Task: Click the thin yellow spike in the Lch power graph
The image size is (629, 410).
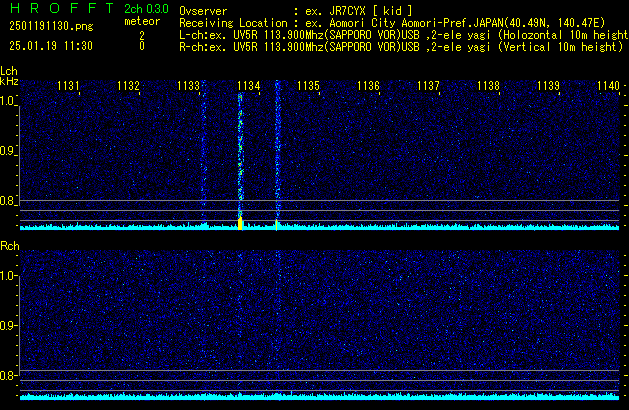Action: coord(276,225)
